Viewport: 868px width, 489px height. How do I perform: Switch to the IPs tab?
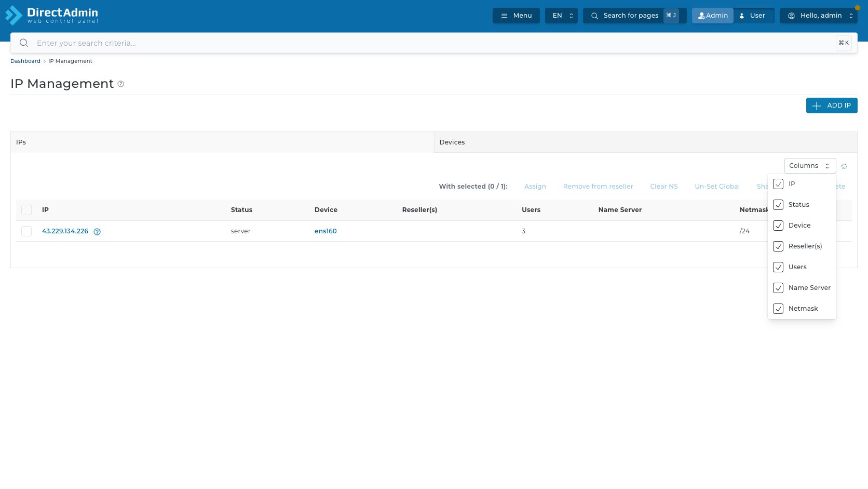[x=222, y=142]
